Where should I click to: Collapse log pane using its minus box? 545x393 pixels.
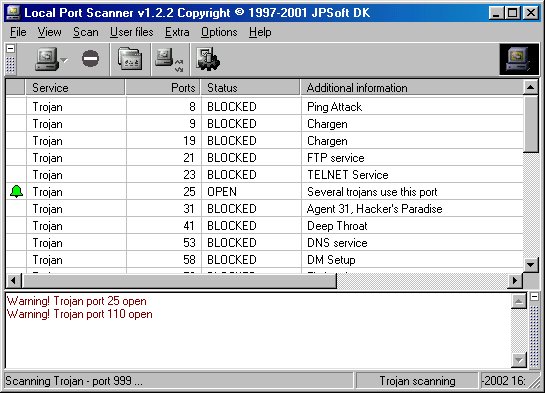click(535, 297)
